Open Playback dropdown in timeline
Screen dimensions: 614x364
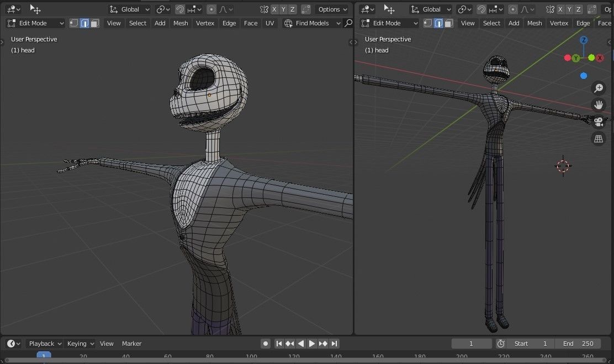45,343
